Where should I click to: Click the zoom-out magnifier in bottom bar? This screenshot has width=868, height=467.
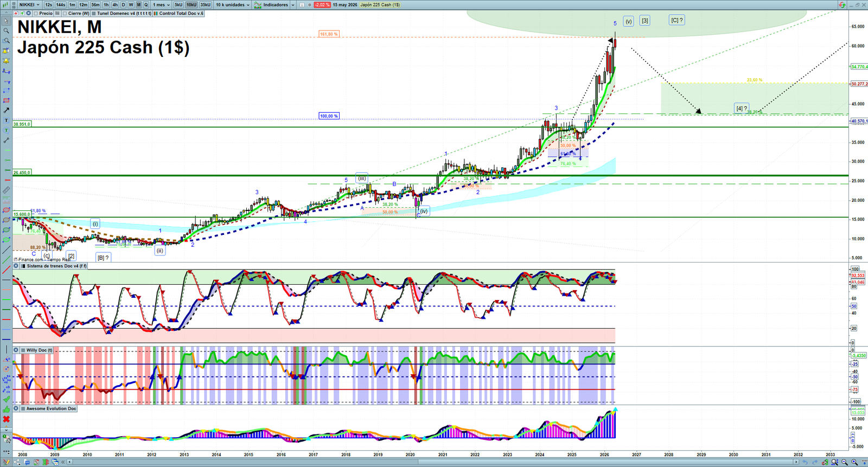[845, 462]
